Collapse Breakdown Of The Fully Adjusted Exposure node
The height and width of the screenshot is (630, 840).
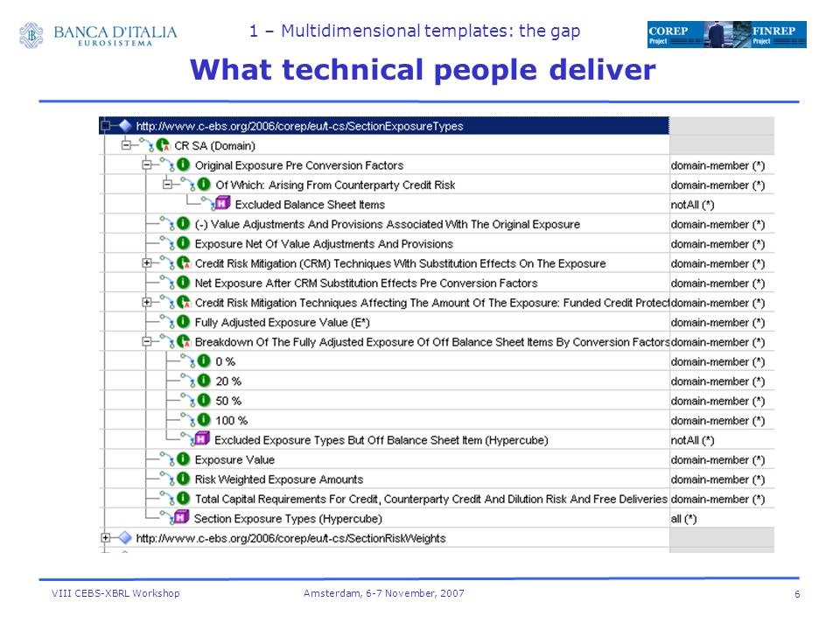click(x=146, y=341)
